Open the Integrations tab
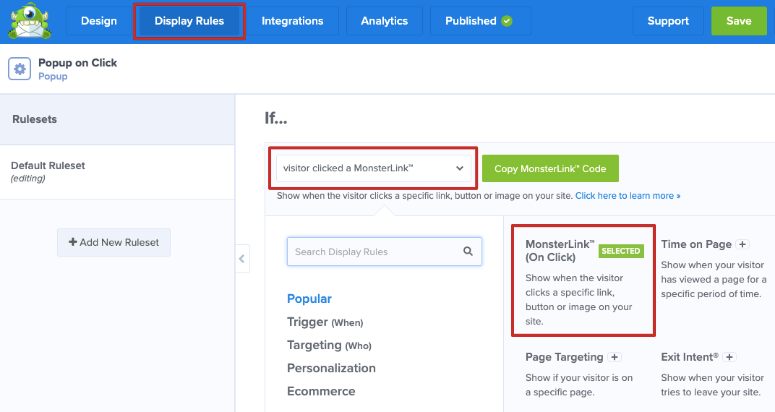The image size is (775, 412). [292, 21]
